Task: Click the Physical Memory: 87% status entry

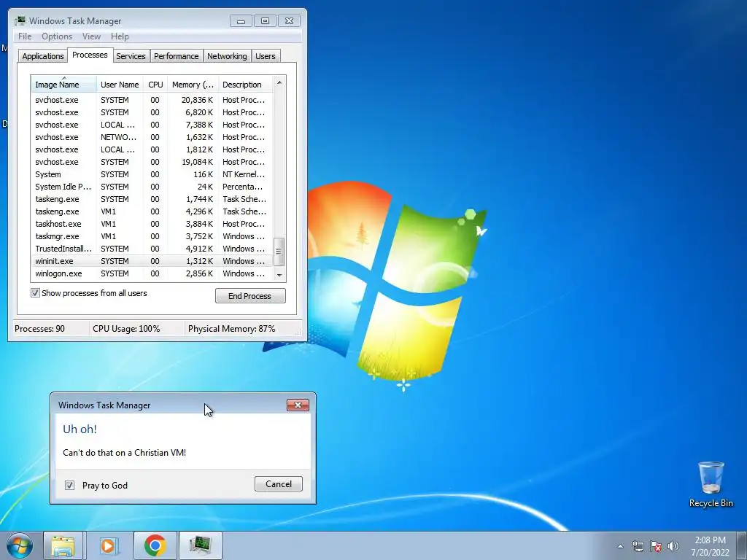Action: [231, 329]
